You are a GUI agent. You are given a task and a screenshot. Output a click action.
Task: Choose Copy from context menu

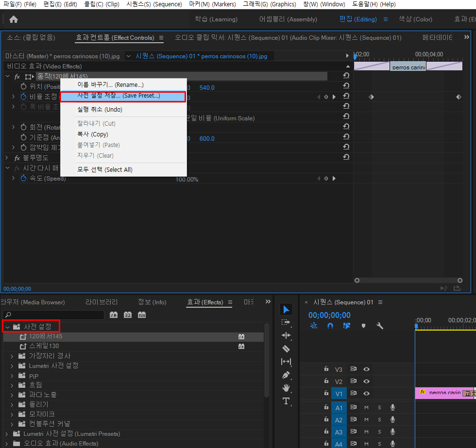pos(123,134)
